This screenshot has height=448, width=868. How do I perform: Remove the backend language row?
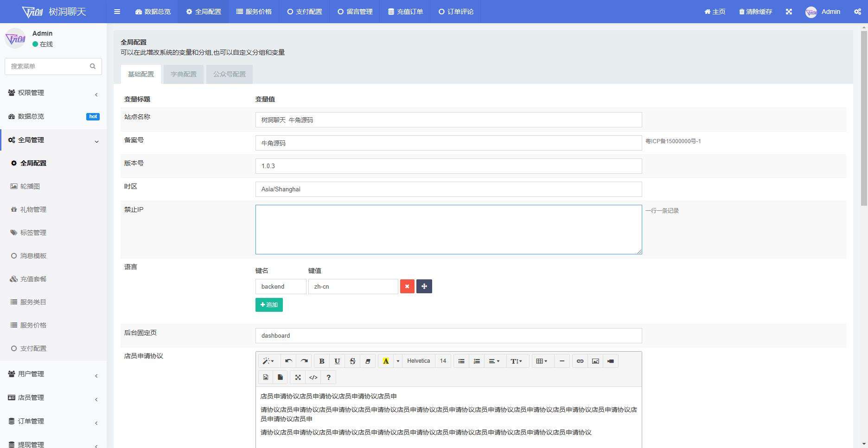pyautogui.click(x=407, y=286)
